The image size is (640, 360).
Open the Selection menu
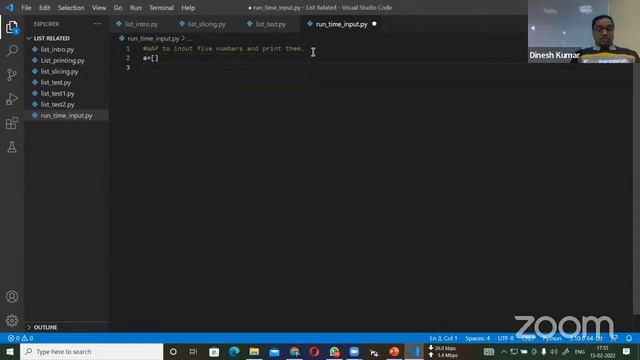(x=71, y=8)
